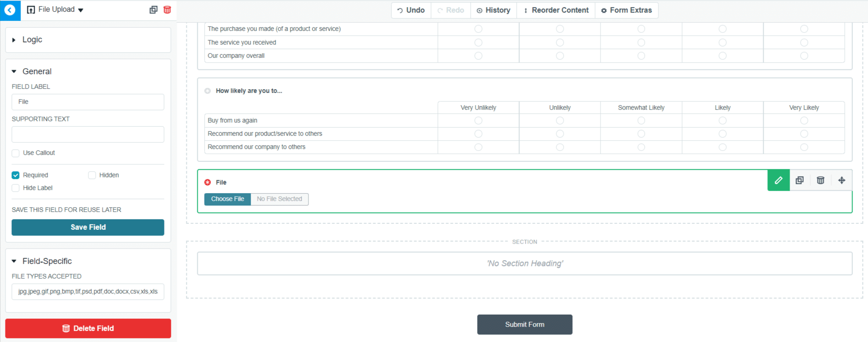Enable the Use Callout checkbox
The image size is (868, 342).
click(15, 153)
